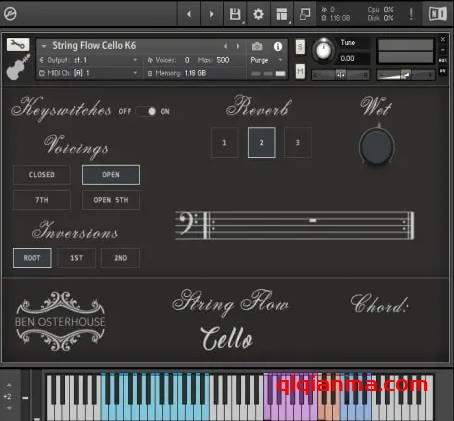Shift keyboard octave down arrow
The image size is (454, 421).
(x=9, y=408)
